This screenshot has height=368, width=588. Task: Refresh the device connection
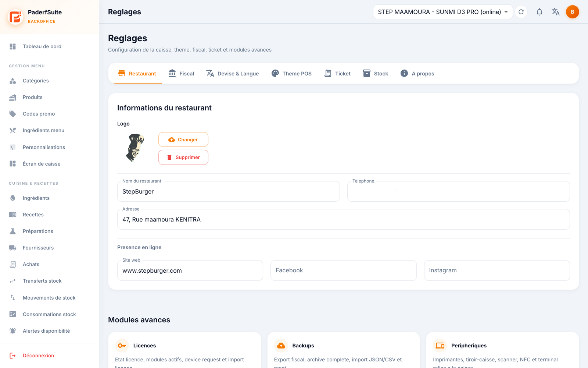(x=521, y=12)
